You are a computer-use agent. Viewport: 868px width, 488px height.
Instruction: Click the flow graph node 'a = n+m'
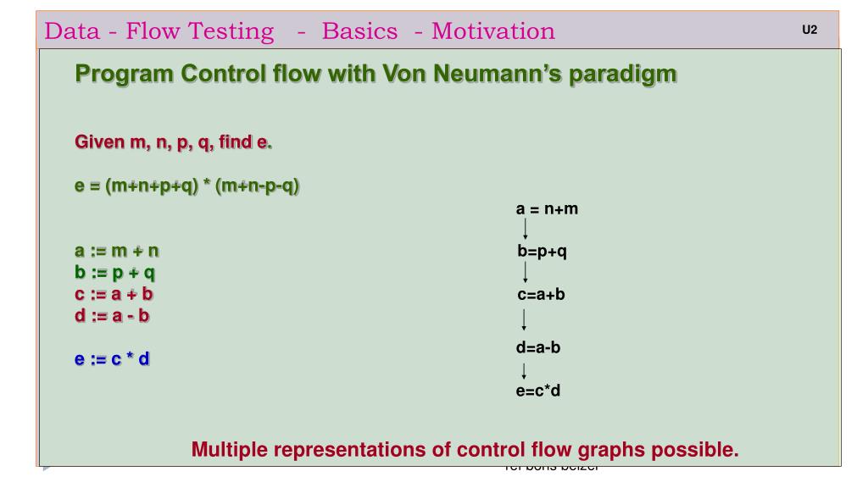(547, 209)
